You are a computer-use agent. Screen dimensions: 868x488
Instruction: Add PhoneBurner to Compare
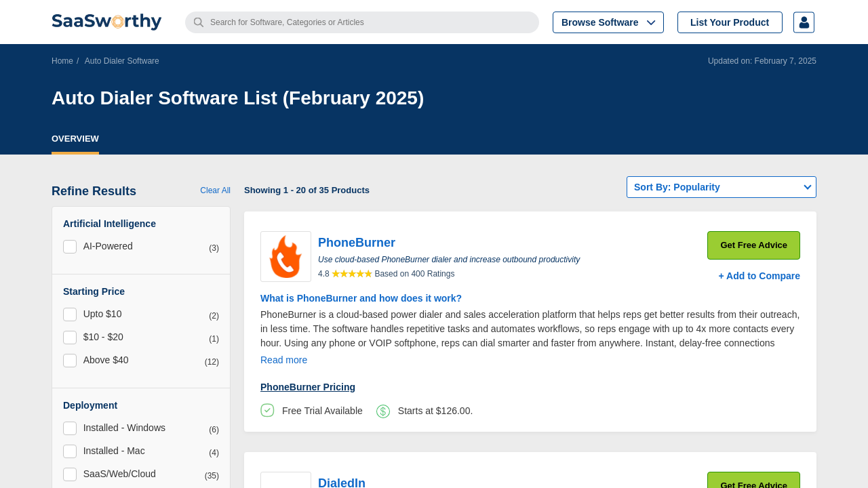(759, 276)
